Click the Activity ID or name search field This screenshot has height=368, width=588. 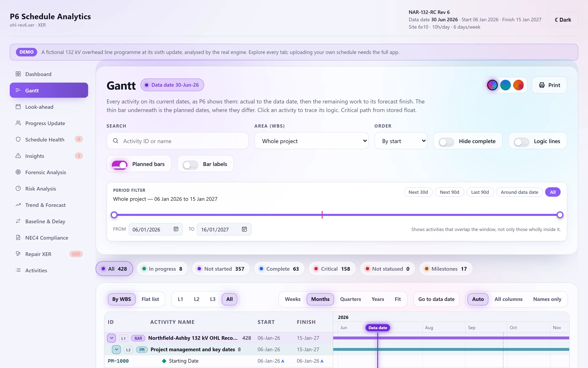(x=177, y=141)
